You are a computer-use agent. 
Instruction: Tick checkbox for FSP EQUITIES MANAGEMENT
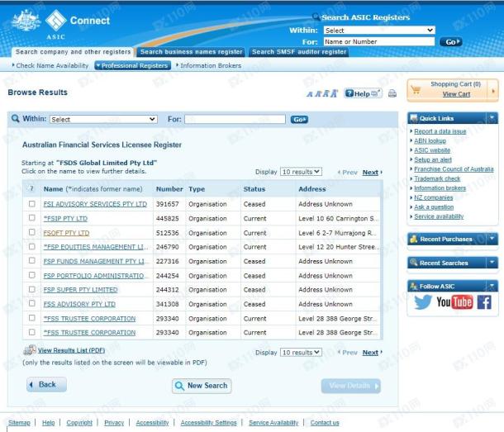(32, 246)
